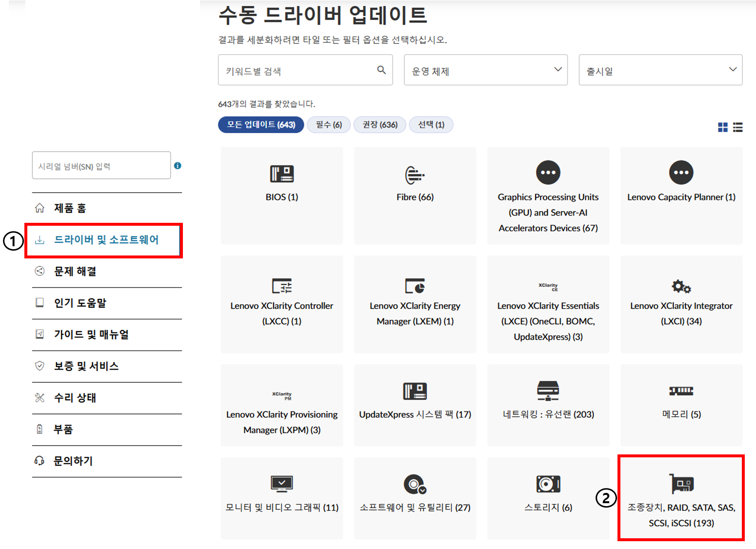Open the 운영 체제 dropdown
Screen dimensions: 756x549
coord(486,70)
